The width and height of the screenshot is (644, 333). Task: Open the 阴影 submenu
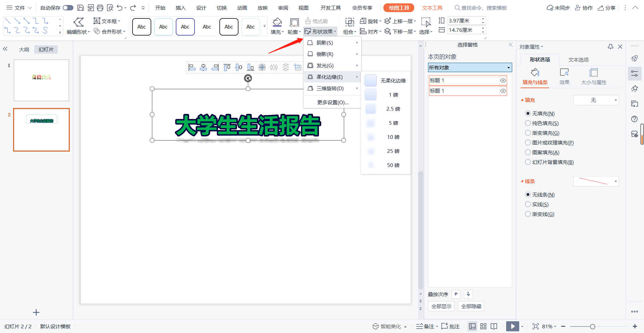pyautogui.click(x=332, y=43)
